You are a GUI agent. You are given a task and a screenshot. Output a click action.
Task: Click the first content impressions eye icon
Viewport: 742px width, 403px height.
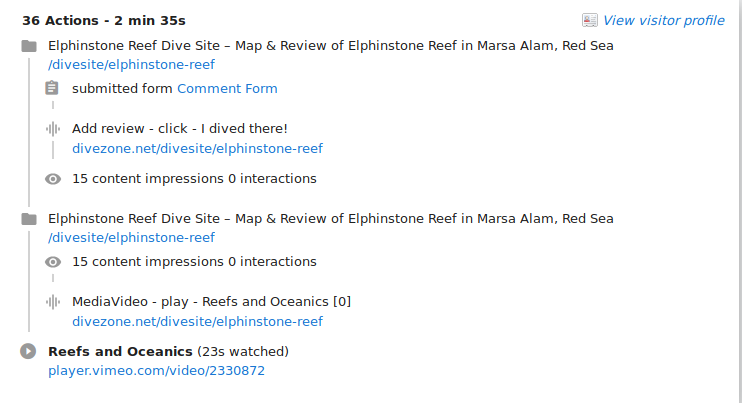[53, 179]
